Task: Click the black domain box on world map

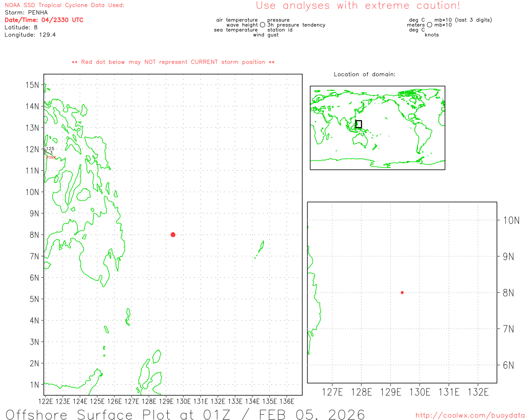Action: coord(358,124)
